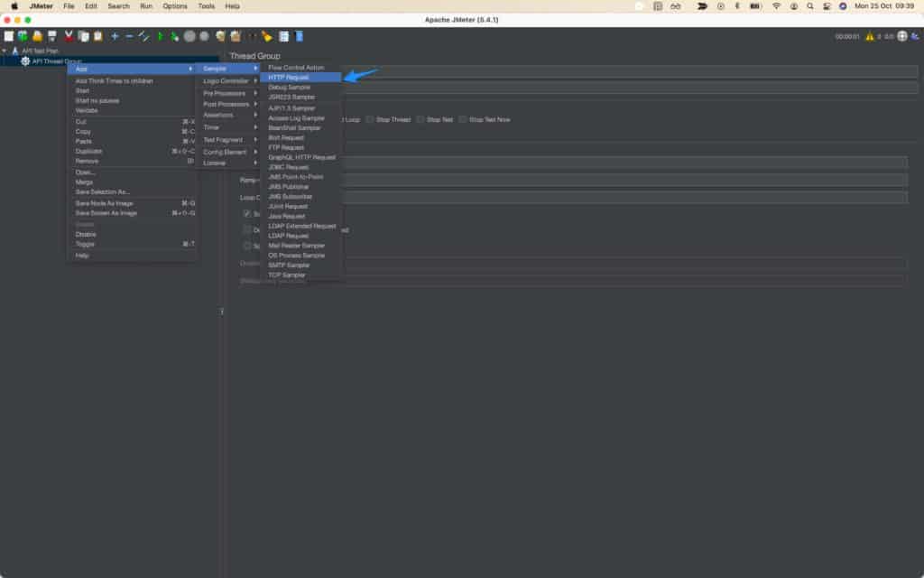Click the Clear All toolbar icon
This screenshot has width=924, height=578.
click(x=236, y=36)
